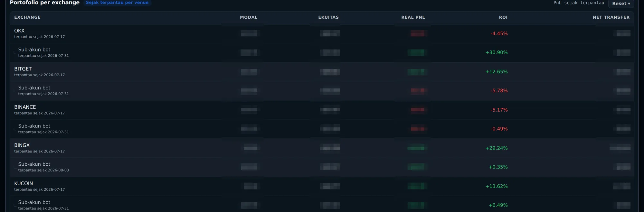Sort by the MODAL column header
The height and width of the screenshot is (212, 644).
point(249,17)
